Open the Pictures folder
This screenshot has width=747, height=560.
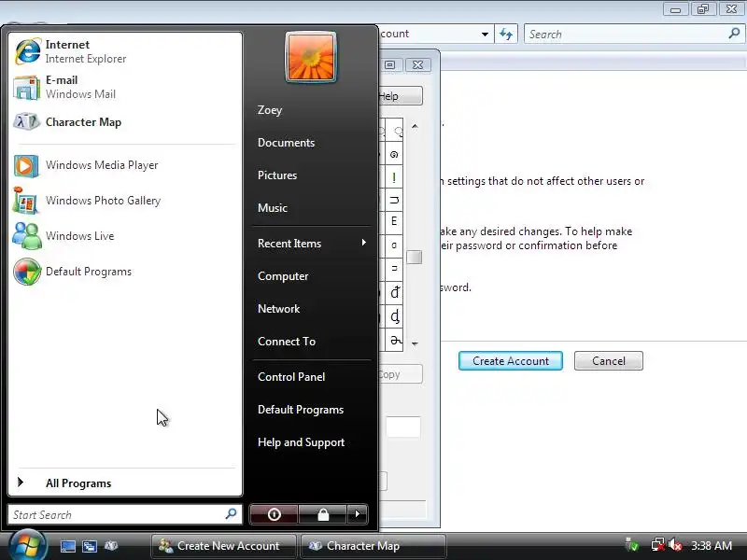(277, 175)
